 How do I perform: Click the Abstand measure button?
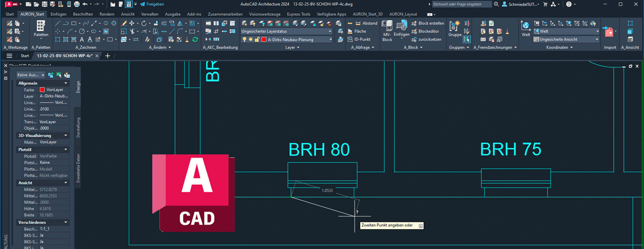pos(366,23)
